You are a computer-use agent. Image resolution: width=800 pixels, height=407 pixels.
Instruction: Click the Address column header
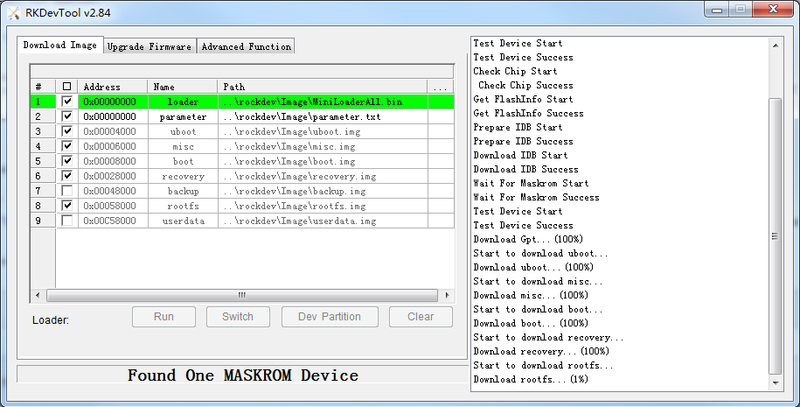113,87
